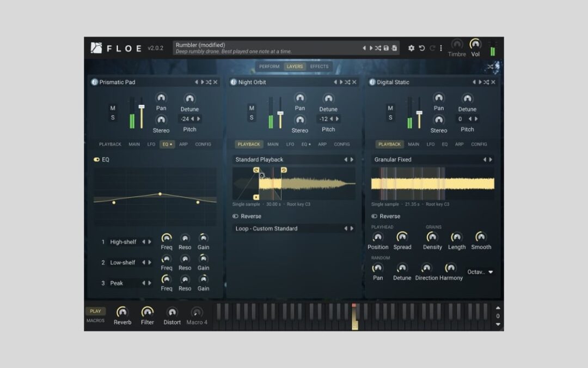Open Granular Fixed mode selector

(x=433, y=160)
